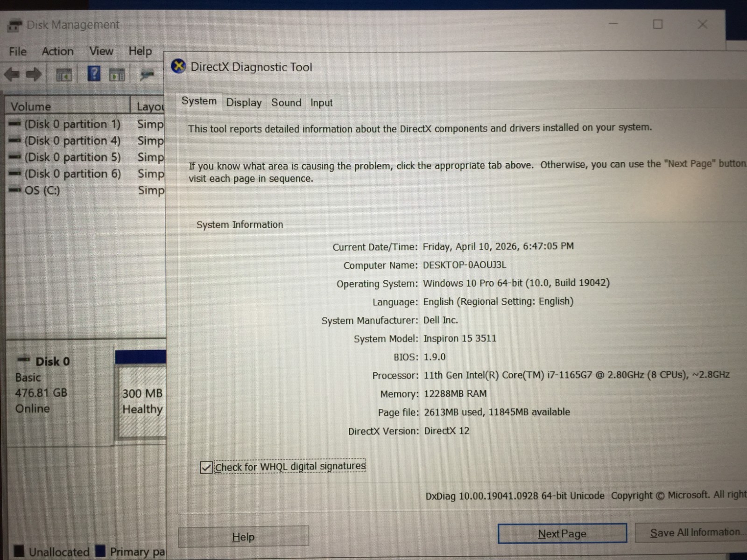Open the View menu in Disk Management

click(x=101, y=51)
